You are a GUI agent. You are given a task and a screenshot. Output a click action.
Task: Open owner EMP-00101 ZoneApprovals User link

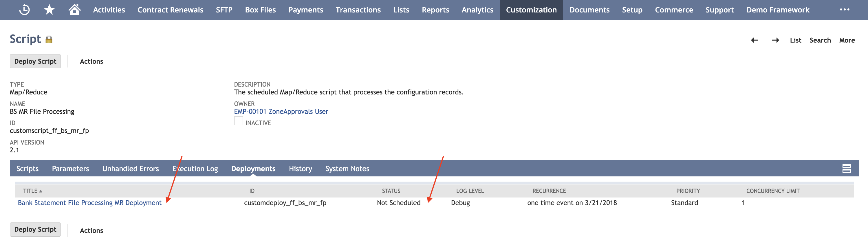pyautogui.click(x=281, y=112)
